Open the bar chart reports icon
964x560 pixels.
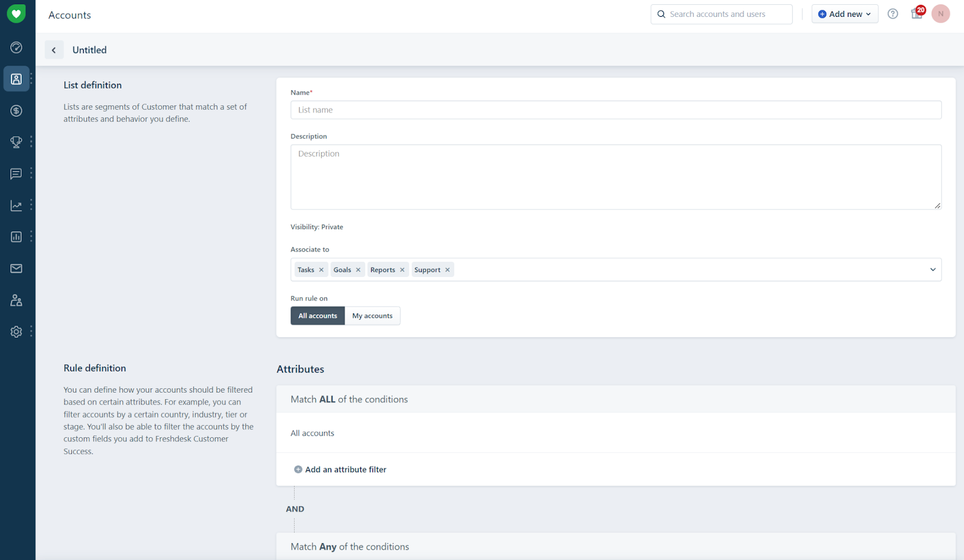pos(16,237)
